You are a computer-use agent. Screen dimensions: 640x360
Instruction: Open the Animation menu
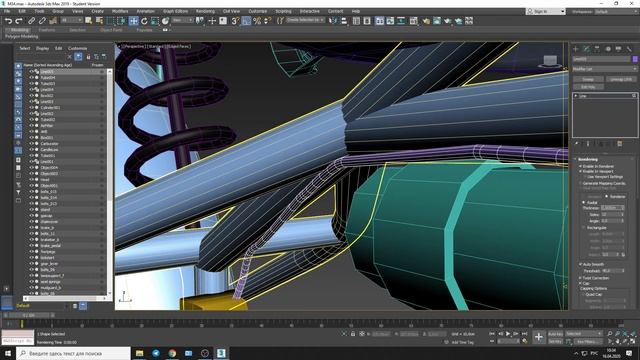tap(145, 11)
